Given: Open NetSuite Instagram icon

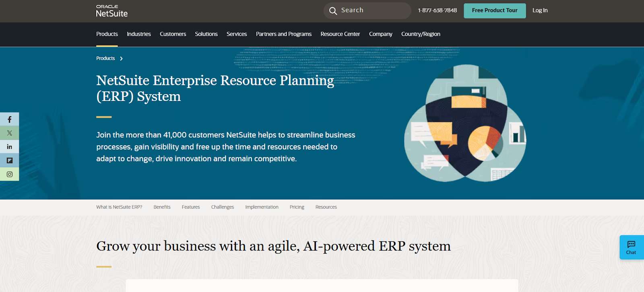Looking at the screenshot, I should 9,174.
